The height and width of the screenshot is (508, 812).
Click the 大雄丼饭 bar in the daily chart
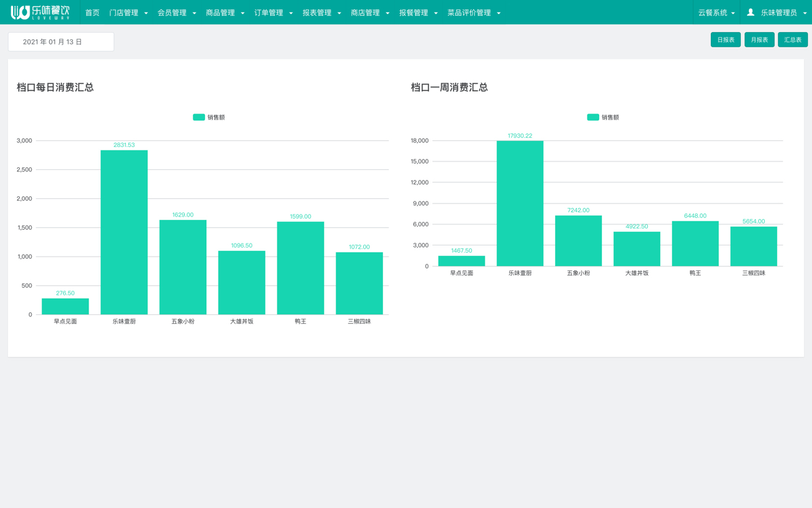click(x=242, y=283)
